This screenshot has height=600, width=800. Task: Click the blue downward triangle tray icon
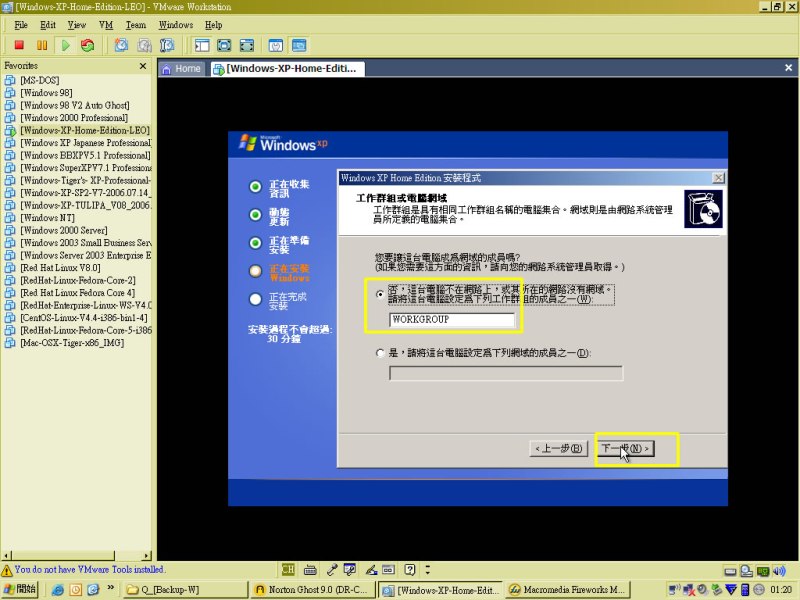pos(731,590)
